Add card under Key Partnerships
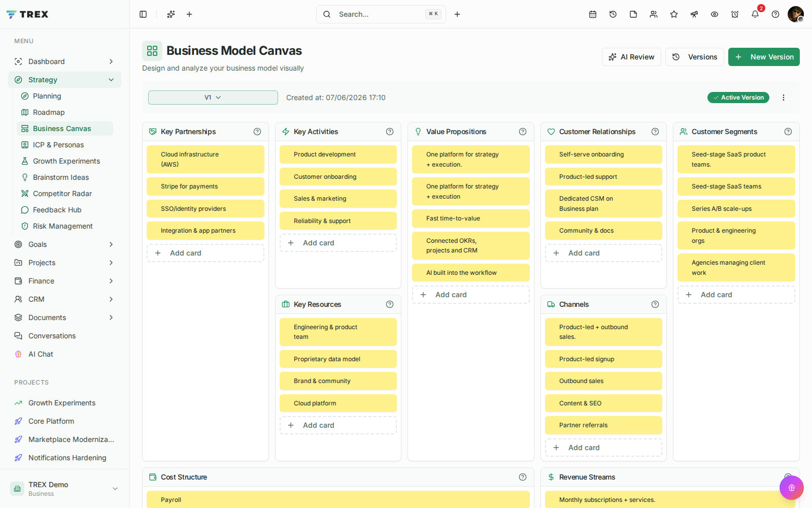812x508 pixels. 206,253
